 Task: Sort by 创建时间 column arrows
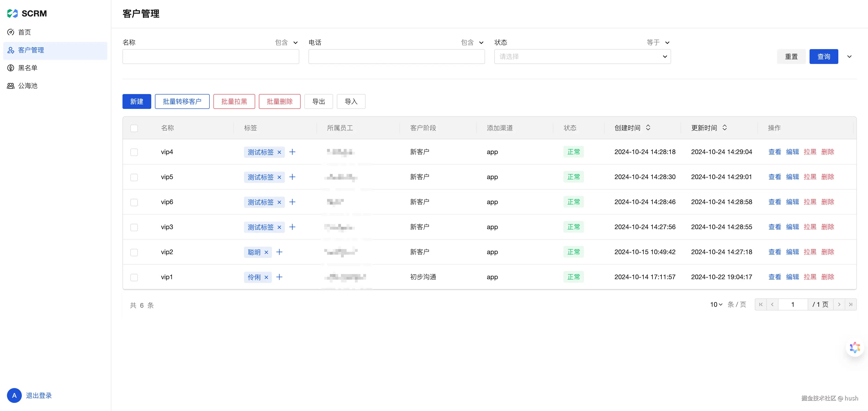[648, 128]
